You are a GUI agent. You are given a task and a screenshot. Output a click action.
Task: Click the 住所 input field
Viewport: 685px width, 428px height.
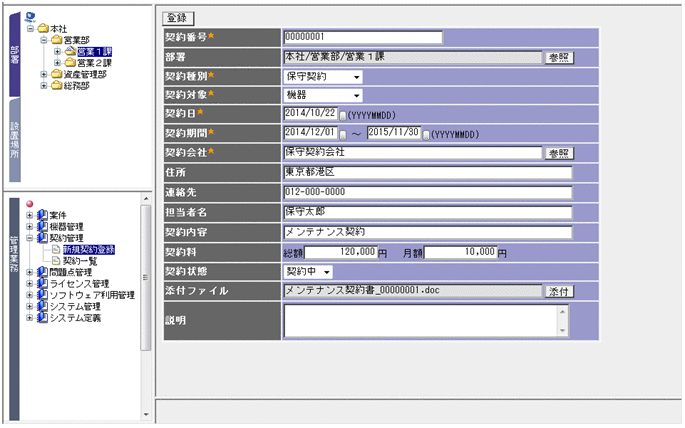(x=428, y=173)
